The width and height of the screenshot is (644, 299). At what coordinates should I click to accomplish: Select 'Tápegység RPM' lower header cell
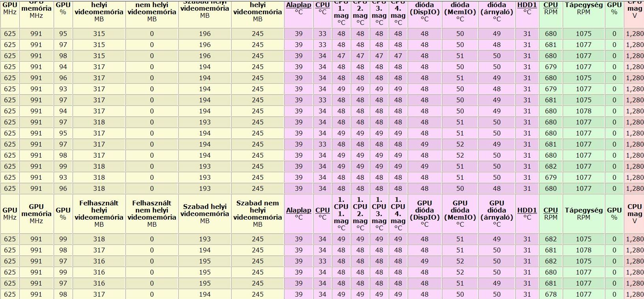[584, 214]
